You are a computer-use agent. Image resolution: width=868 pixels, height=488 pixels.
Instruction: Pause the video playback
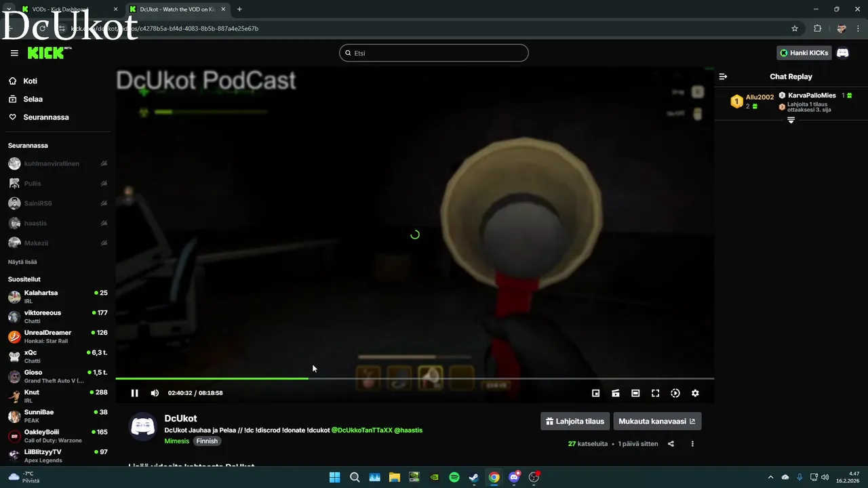click(134, 393)
